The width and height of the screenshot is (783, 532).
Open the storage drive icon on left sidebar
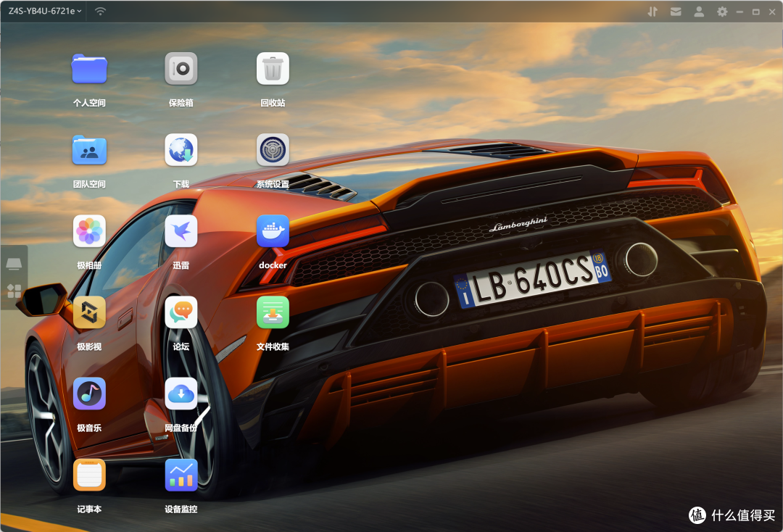pos(14,264)
